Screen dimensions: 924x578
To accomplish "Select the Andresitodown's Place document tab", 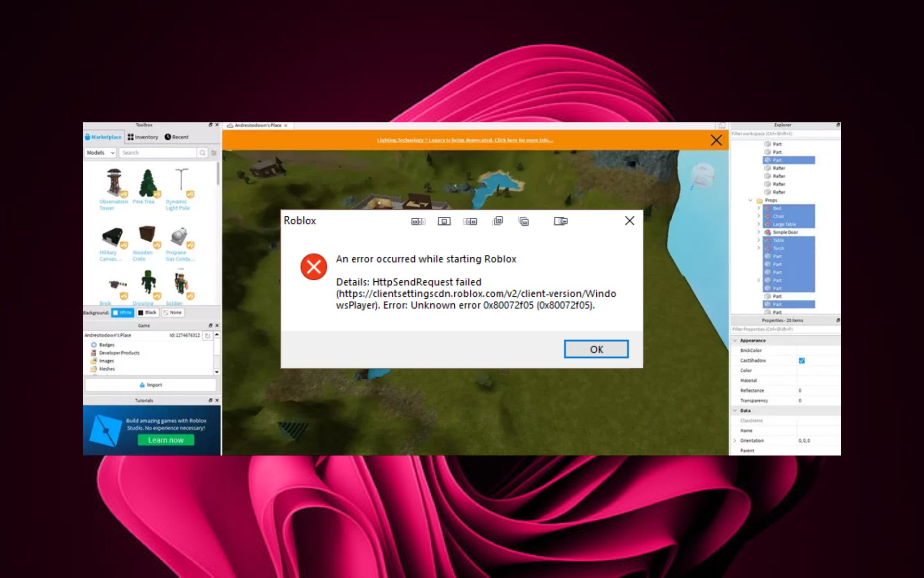I will coord(257,126).
